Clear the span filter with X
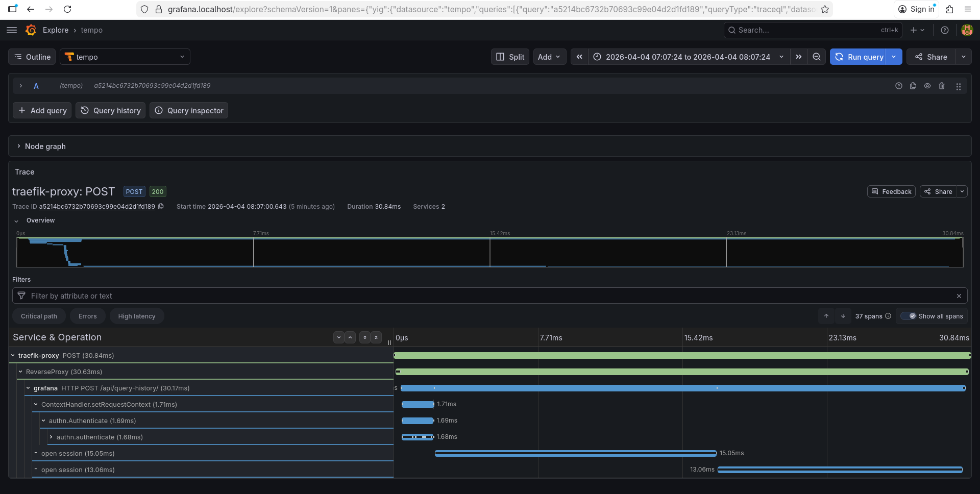 959,295
